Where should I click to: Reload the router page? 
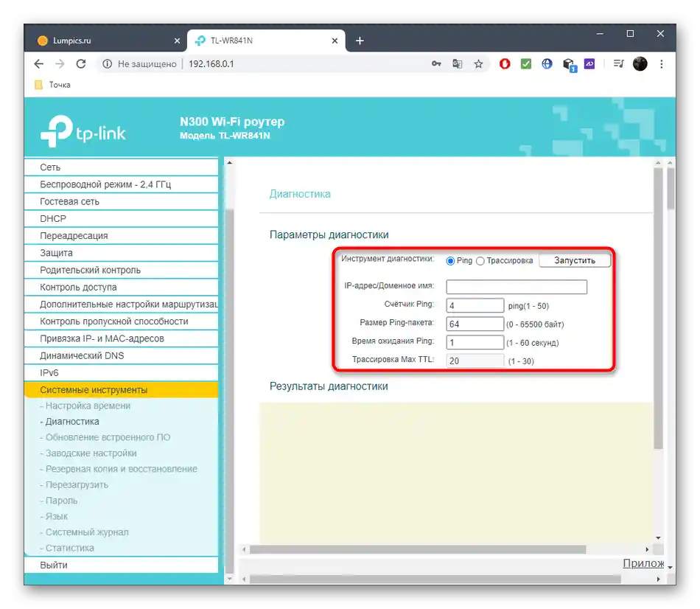click(x=81, y=64)
